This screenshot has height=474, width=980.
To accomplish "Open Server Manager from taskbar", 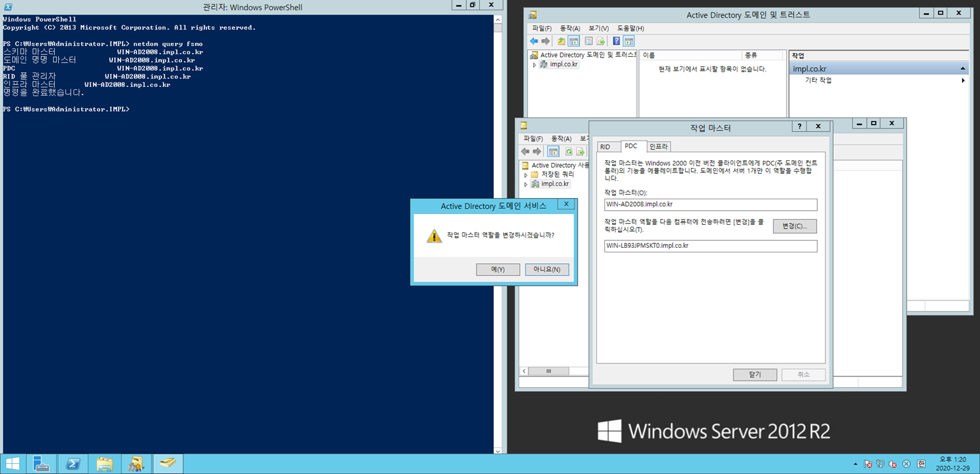I will click(x=42, y=464).
